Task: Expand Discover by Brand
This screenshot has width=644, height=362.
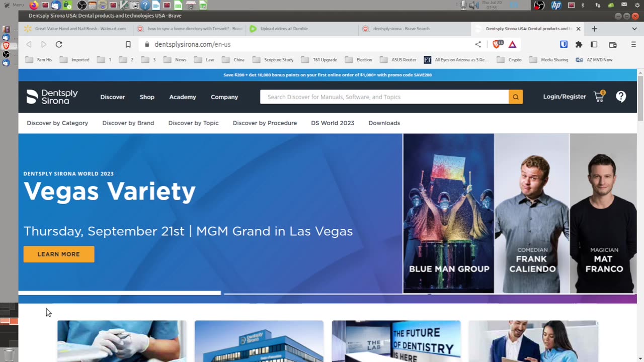Action: 128,123
